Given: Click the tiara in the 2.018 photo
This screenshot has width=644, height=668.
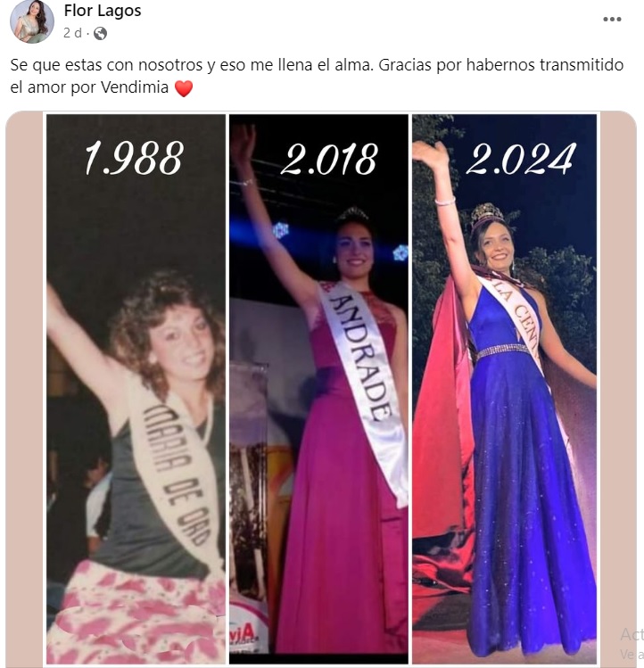Looking at the screenshot, I should (x=352, y=215).
